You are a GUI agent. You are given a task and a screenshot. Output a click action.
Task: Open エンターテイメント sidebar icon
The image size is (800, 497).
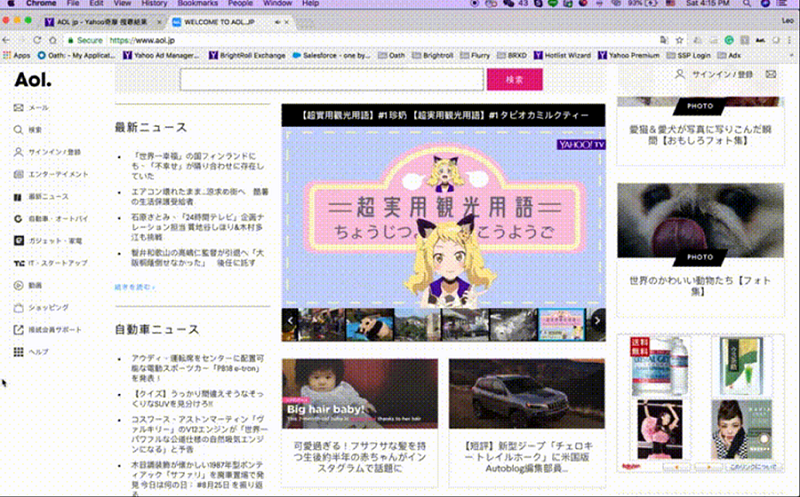[x=18, y=174]
